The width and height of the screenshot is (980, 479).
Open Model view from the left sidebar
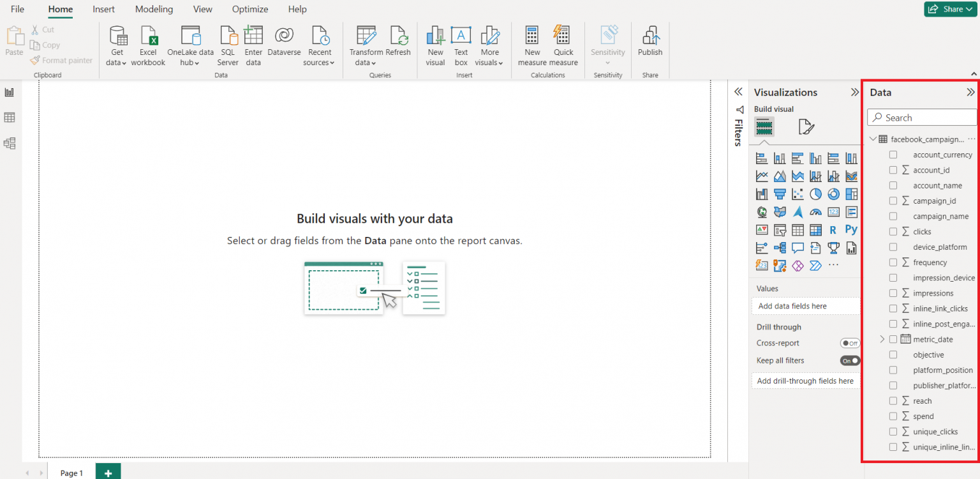tap(10, 143)
